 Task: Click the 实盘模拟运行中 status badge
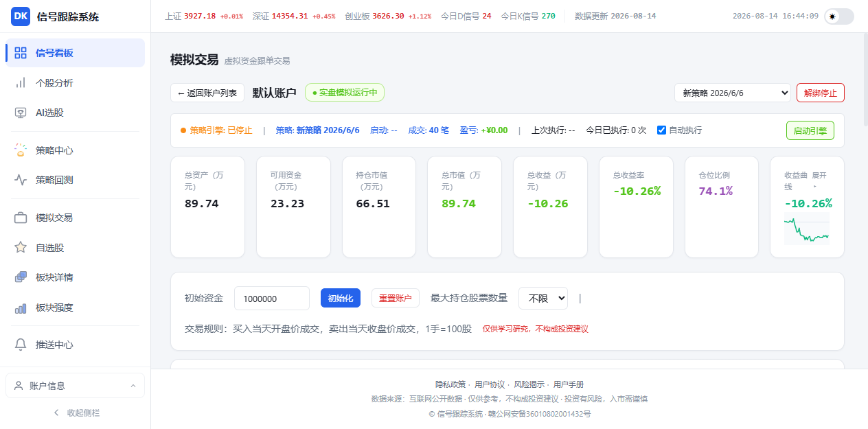(345, 93)
